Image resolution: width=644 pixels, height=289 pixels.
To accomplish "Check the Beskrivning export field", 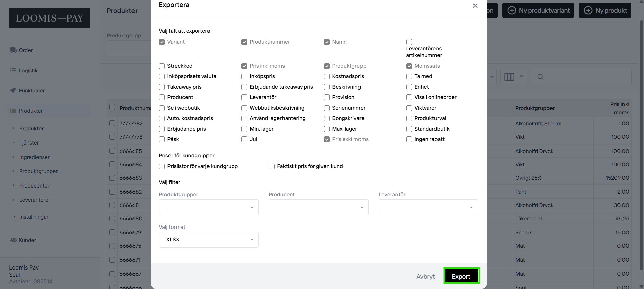I will (327, 87).
